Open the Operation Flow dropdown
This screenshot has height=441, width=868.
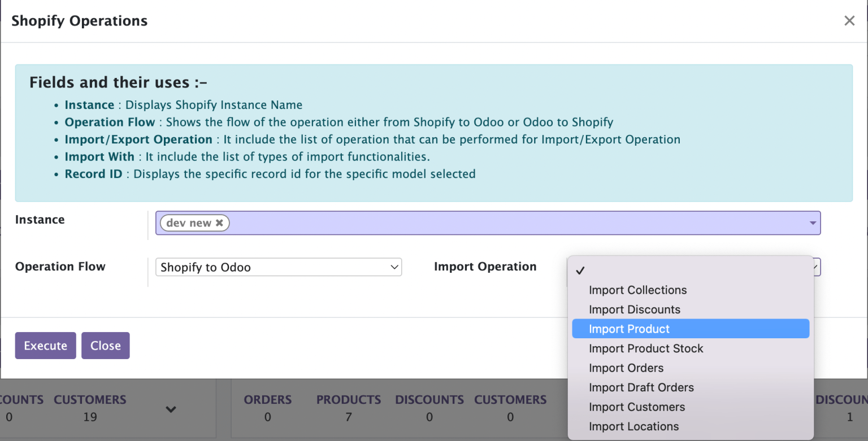279,267
